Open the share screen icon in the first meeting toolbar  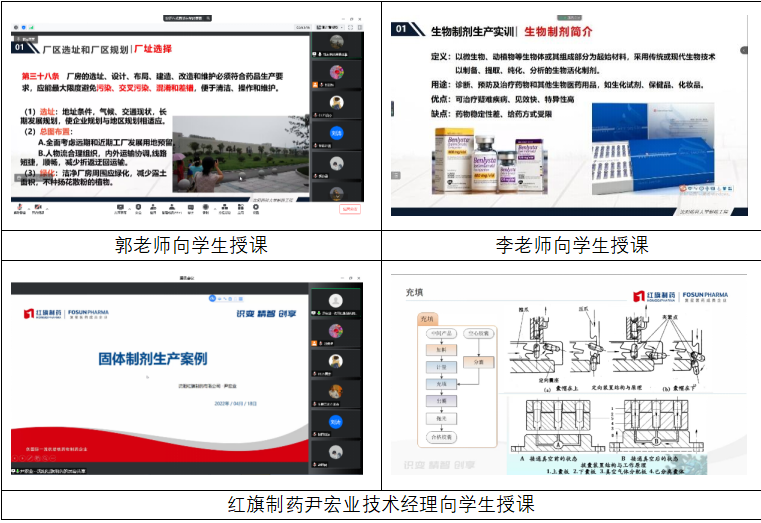point(119,207)
